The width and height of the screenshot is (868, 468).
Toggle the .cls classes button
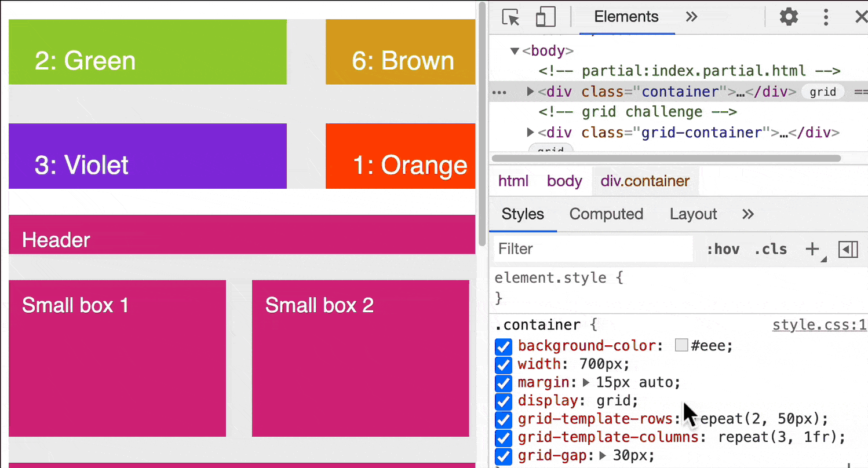(771, 250)
